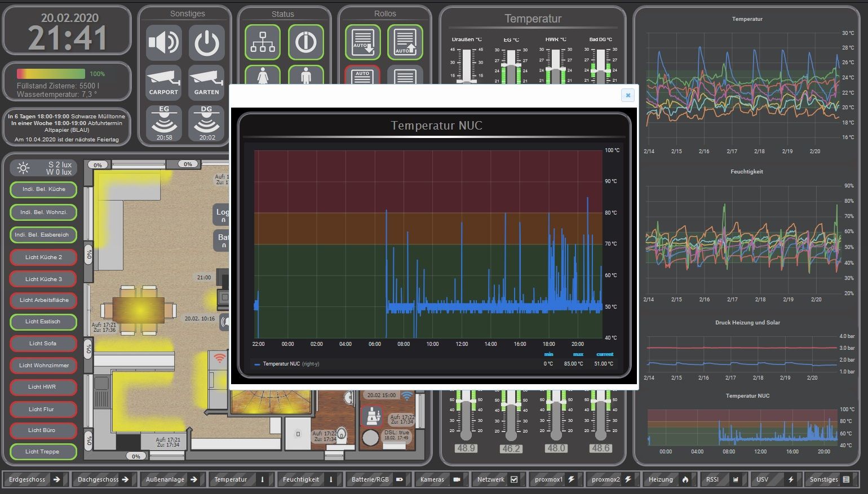Turn on Licht Flur

coord(43,410)
